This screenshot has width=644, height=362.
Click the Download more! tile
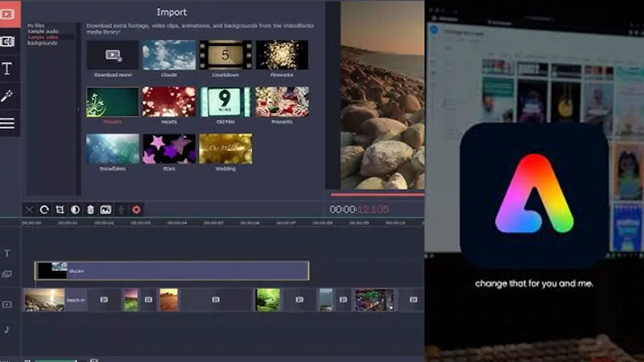coord(113,55)
